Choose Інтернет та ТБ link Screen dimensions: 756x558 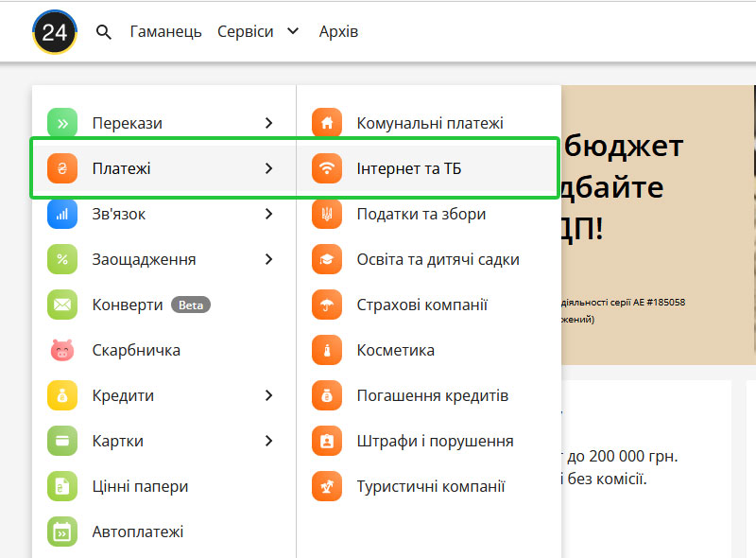tap(409, 168)
